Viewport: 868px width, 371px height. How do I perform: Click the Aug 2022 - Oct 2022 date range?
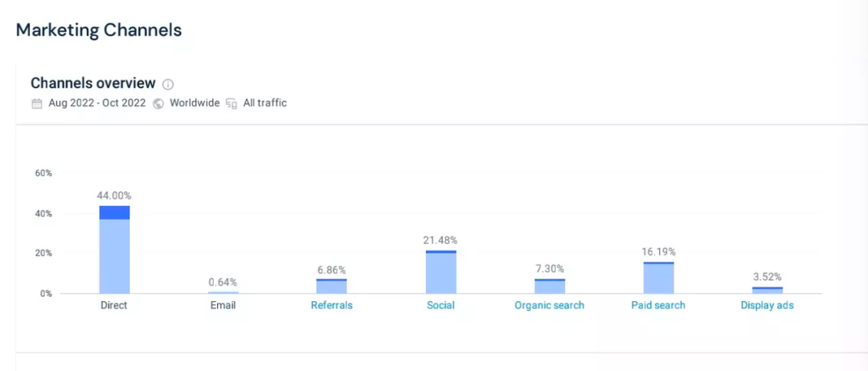(97, 103)
